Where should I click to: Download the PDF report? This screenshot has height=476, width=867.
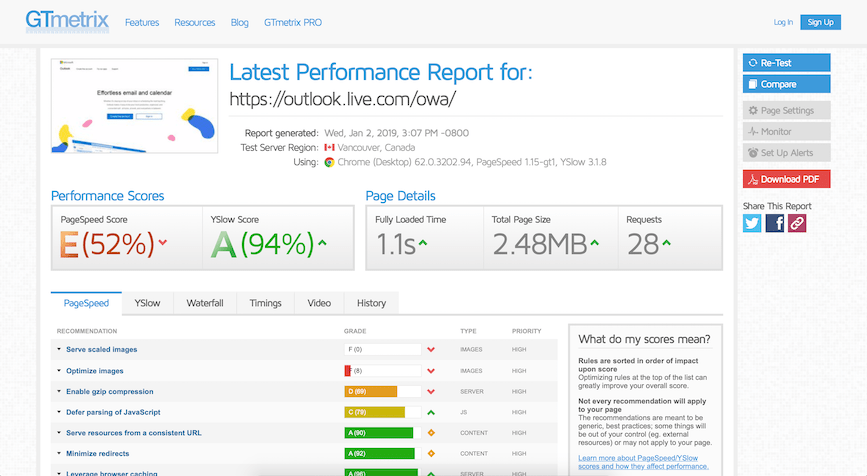click(786, 179)
